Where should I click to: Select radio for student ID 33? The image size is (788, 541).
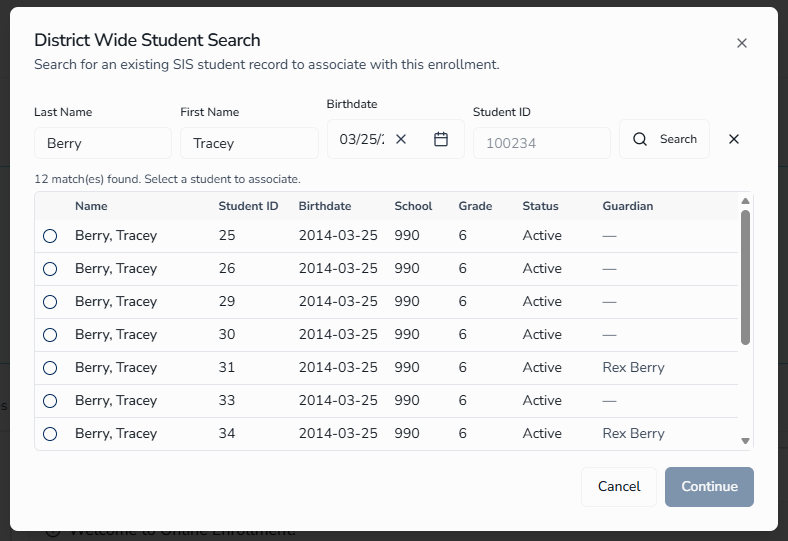click(50, 401)
